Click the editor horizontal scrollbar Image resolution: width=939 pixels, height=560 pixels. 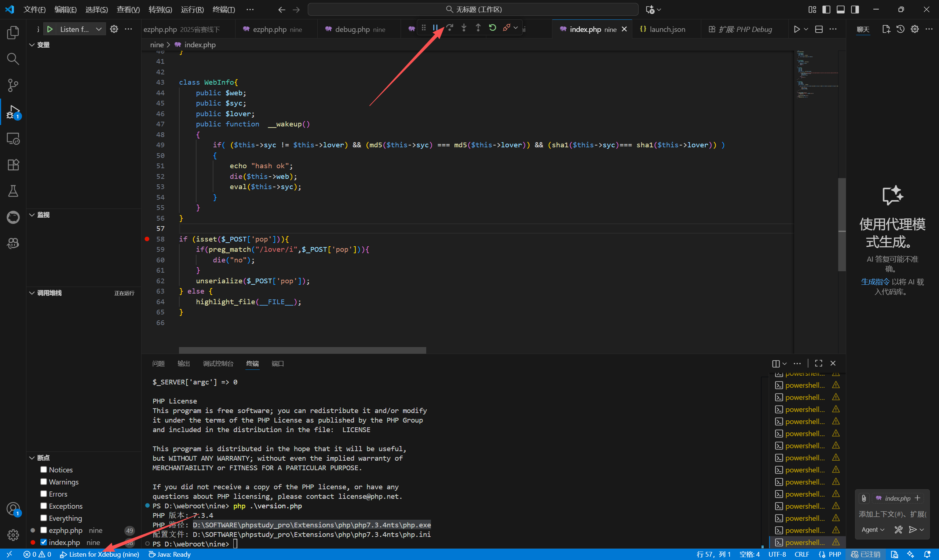(302, 350)
